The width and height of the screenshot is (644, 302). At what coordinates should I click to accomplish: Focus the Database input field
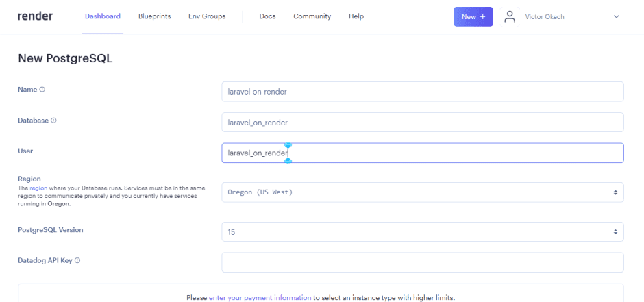(423, 123)
